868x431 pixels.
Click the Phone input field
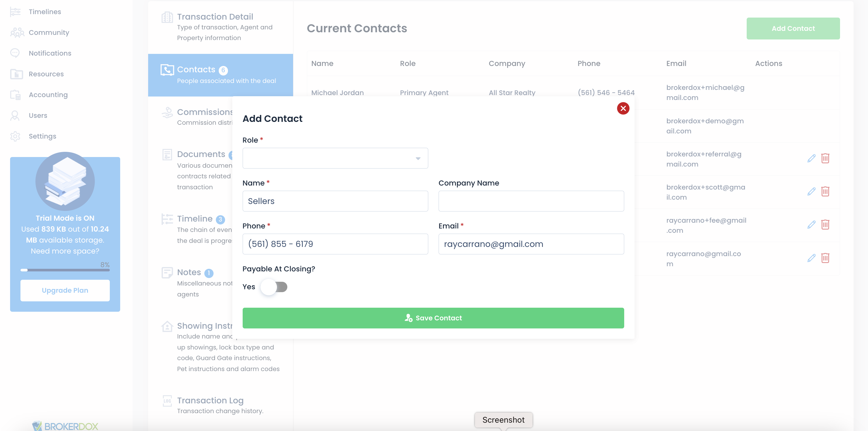[x=335, y=244]
